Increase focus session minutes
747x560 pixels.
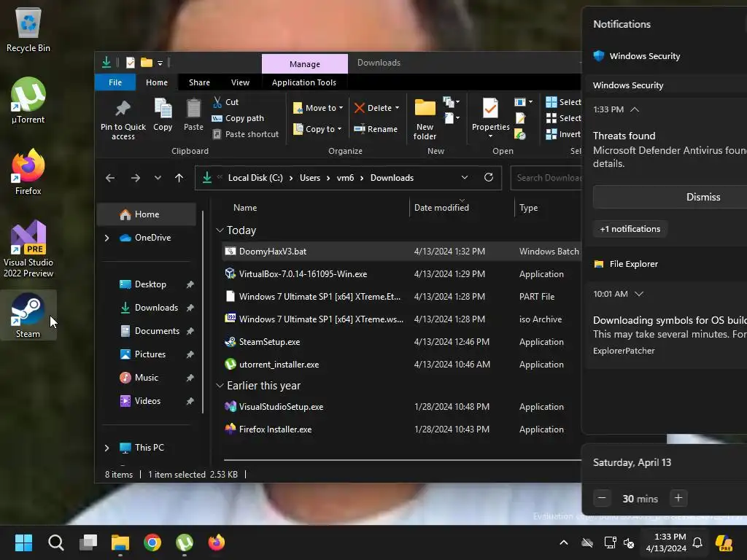(x=678, y=499)
